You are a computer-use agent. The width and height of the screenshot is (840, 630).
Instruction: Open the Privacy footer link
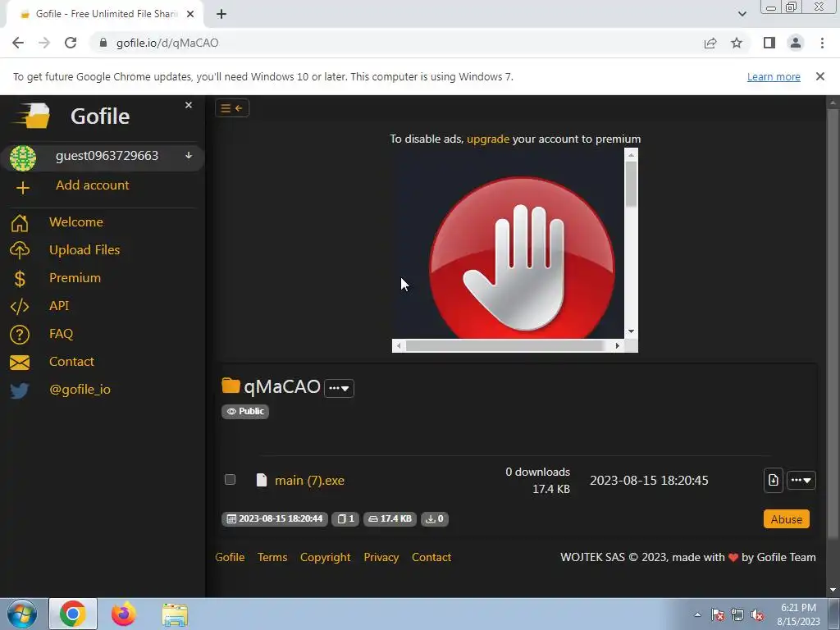click(381, 558)
